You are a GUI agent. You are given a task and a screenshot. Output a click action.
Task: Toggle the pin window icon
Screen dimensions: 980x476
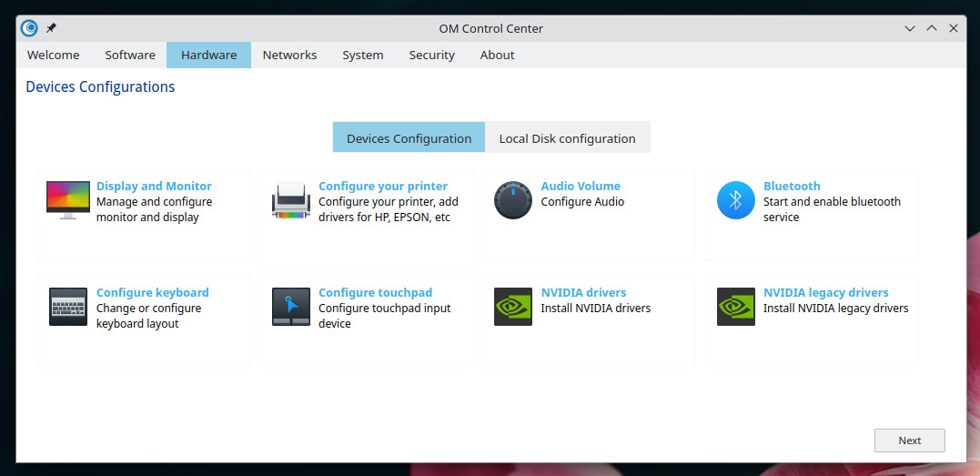tap(51, 28)
